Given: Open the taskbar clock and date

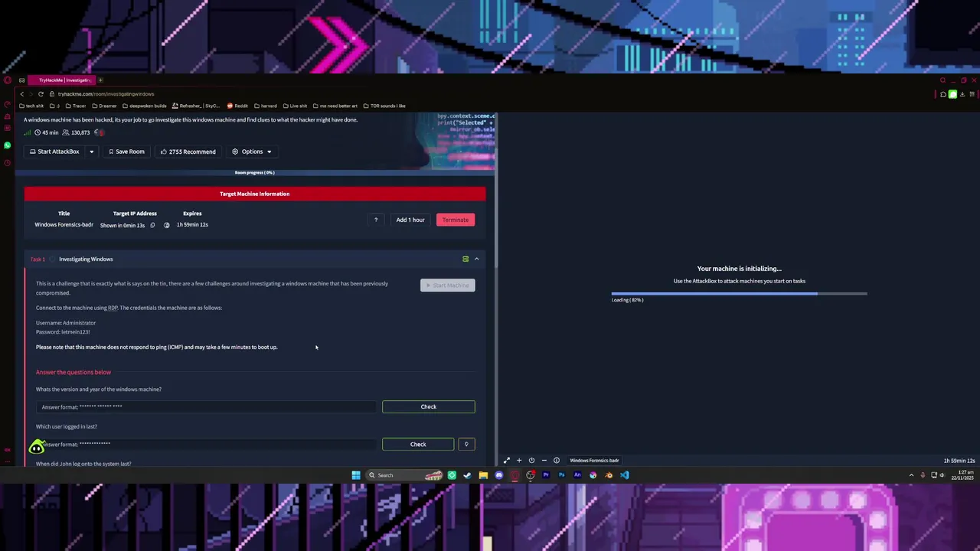Looking at the screenshot, I should coord(961,475).
